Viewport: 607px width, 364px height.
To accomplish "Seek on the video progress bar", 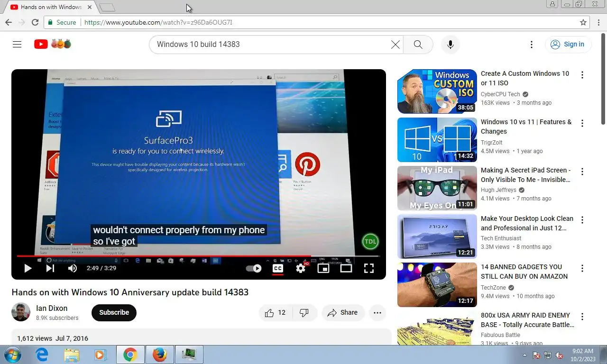I will tap(198, 256).
